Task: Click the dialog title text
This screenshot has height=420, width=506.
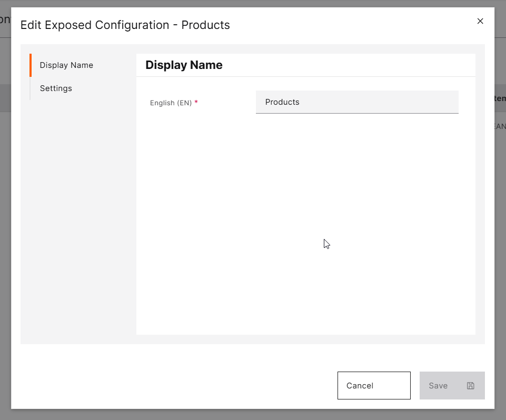Action: tap(125, 25)
